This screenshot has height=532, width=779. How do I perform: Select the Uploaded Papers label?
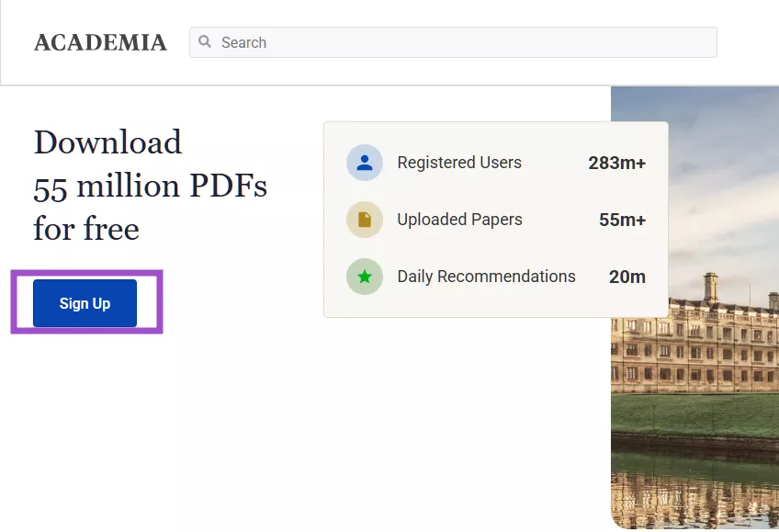pyautogui.click(x=459, y=220)
